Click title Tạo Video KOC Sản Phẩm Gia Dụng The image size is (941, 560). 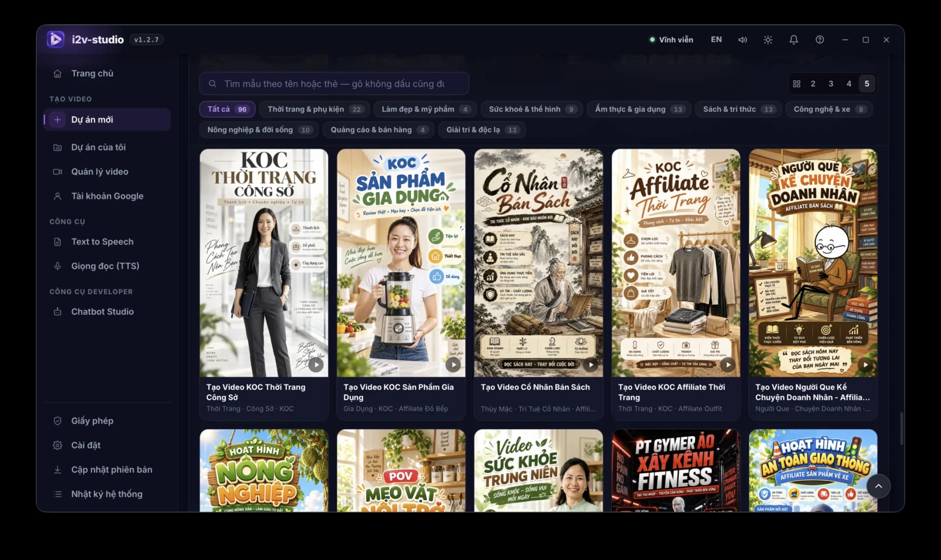[x=398, y=392]
